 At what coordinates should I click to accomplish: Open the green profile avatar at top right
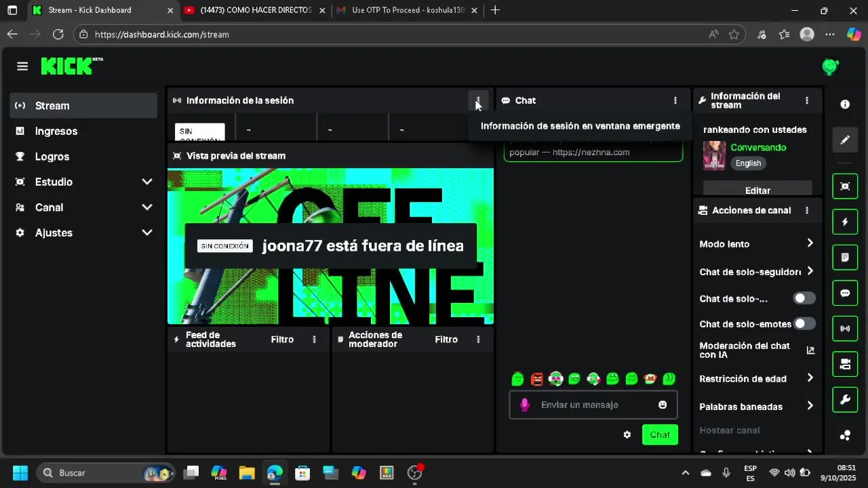tap(830, 66)
